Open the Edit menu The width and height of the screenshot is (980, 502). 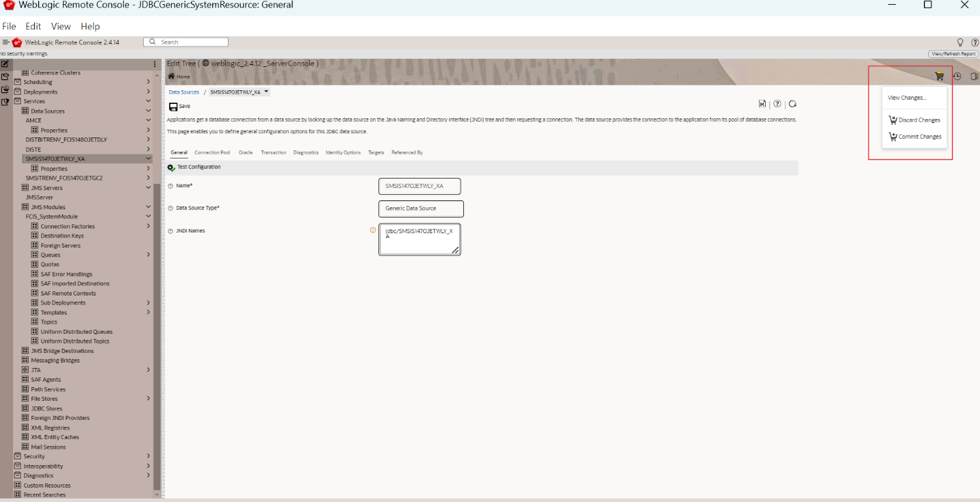click(33, 26)
